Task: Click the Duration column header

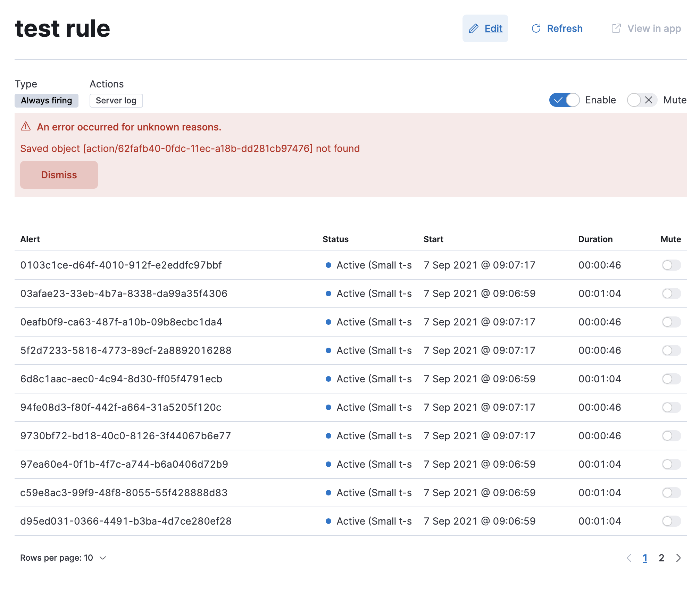Action: (x=595, y=239)
